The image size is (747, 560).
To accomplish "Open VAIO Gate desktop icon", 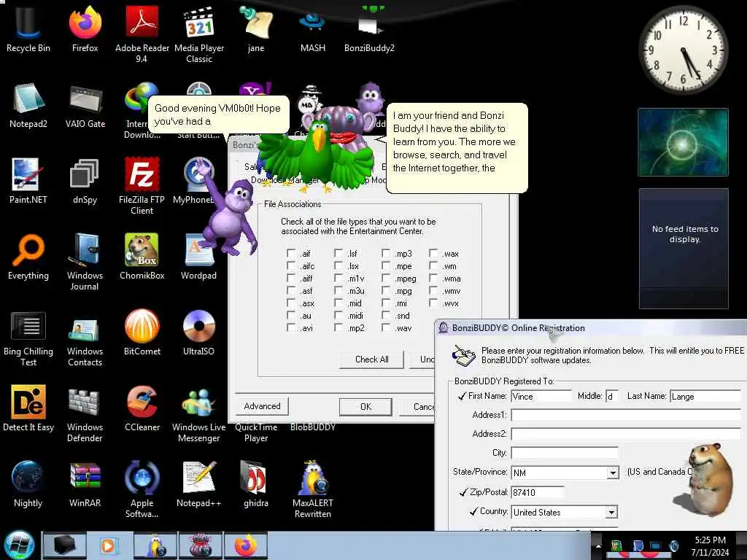I will pyautogui.click(x=85, y=106).
